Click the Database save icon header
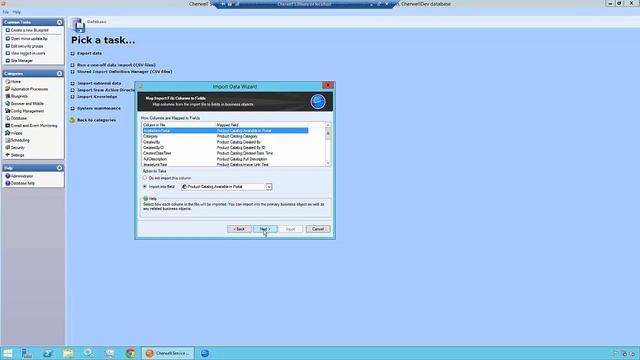This screenshot has height=360, width=640. click(x=78, y=25)
